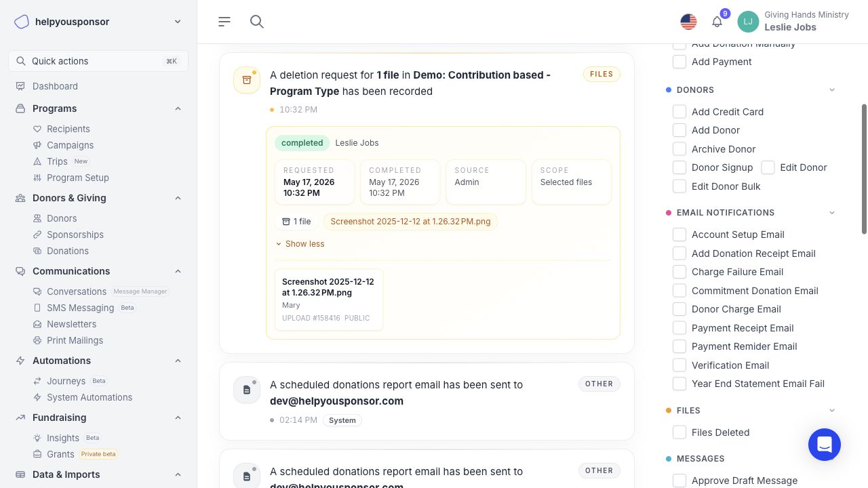This screenshot has height=488, width=868.
Task: Open the search magnifier icon
Action: tap(256, 22)
